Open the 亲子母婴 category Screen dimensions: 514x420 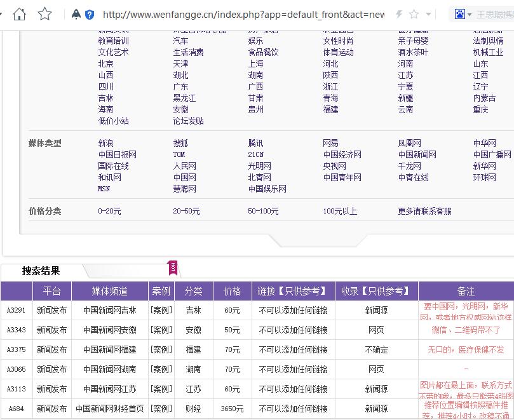coord(414,41)
